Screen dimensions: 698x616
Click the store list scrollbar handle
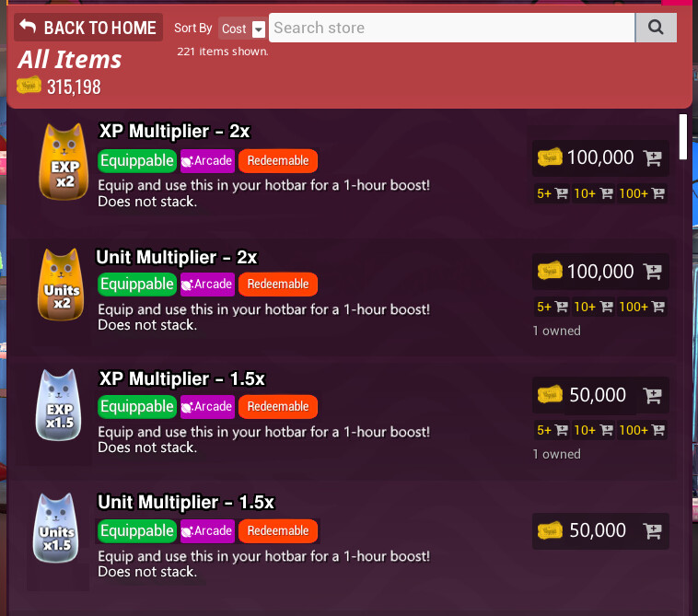[x=683, y=136]
